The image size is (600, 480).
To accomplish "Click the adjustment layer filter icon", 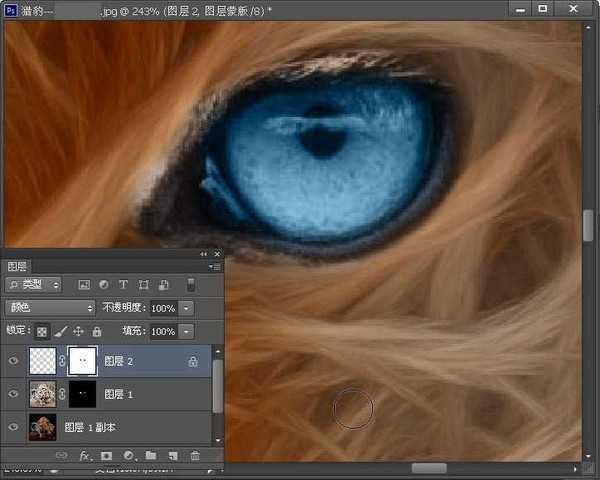I will (103, 285).
